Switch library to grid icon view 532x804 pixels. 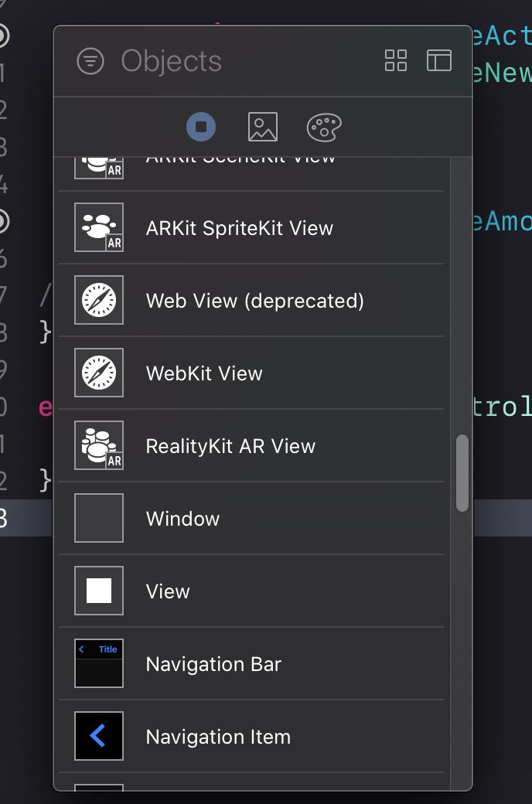click(x=396, y=60)
